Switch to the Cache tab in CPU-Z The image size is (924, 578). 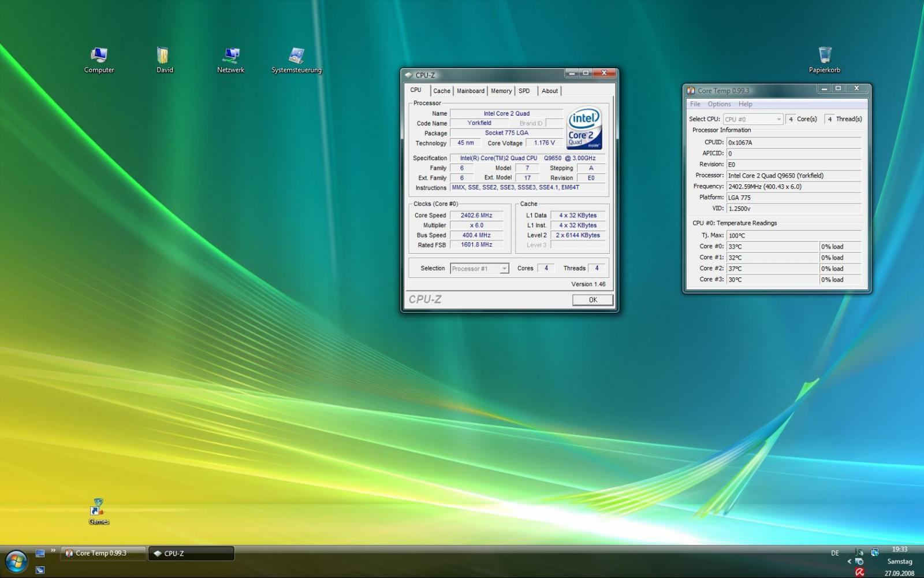click(442, 91)
